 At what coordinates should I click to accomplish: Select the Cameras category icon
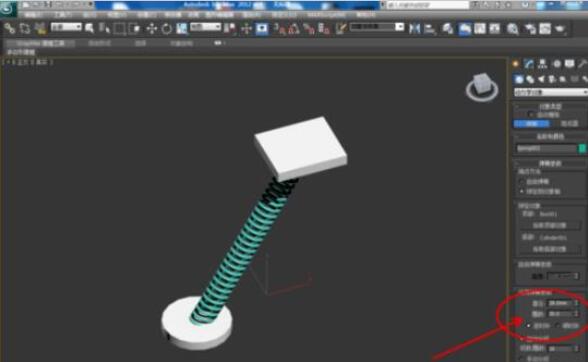(x=552, y=79)
